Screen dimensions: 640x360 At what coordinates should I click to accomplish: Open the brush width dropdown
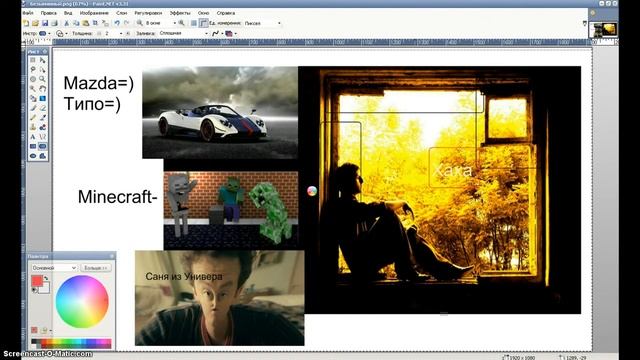[121, 33]
